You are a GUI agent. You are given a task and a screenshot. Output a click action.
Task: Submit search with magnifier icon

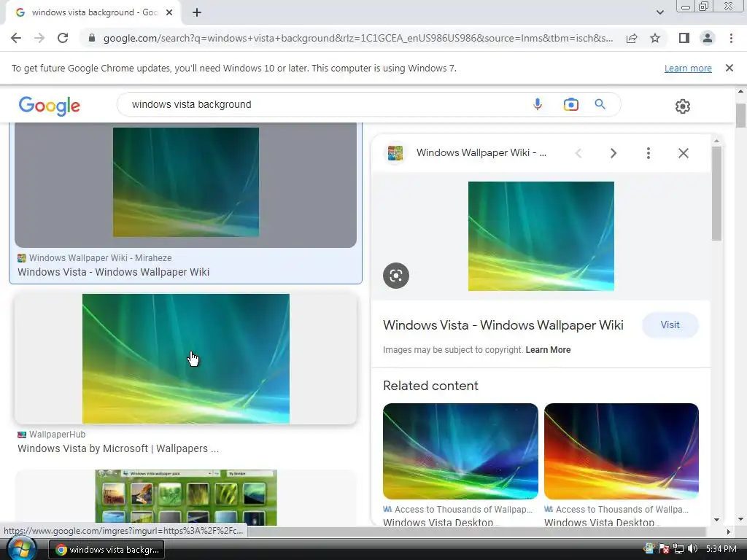[x=600, y=104]
